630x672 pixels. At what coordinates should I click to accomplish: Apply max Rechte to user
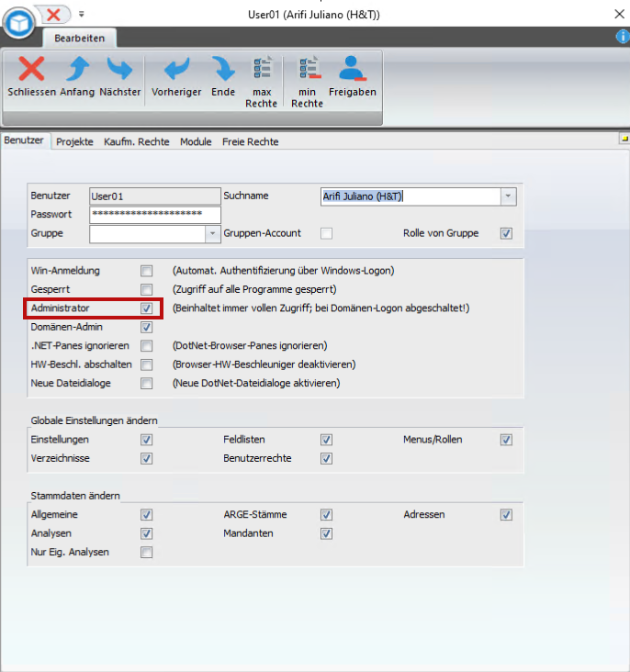tap(262, 70)
